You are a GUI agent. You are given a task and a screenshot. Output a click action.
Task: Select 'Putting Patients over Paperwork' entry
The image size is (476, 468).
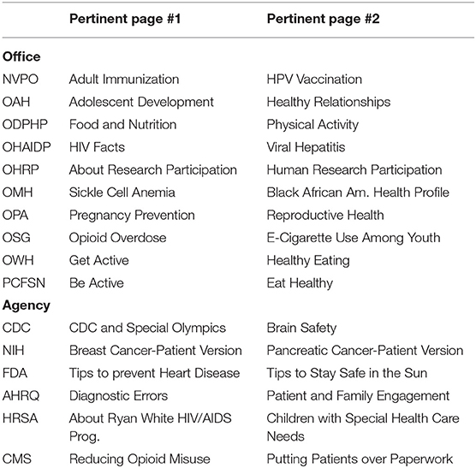(x=360, y=459)
